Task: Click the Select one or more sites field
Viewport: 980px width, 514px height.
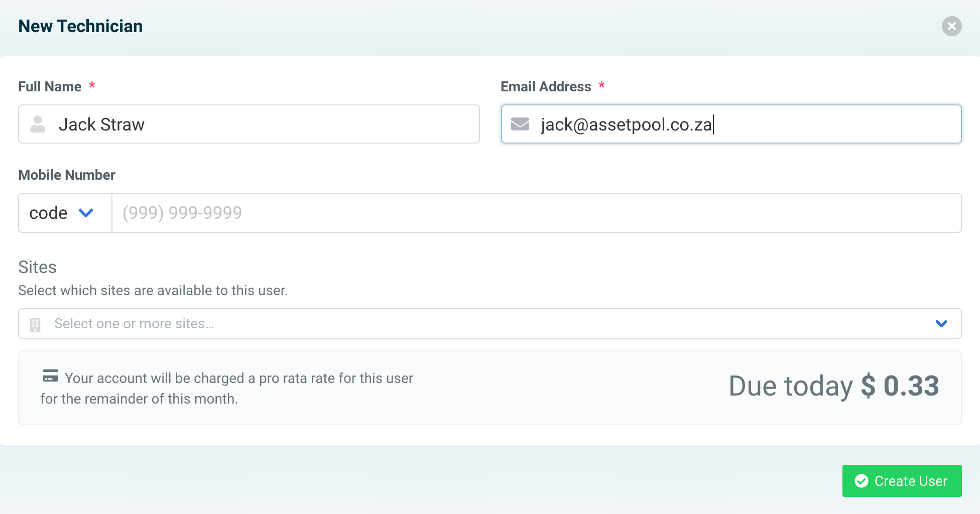Action: point(452,324)
